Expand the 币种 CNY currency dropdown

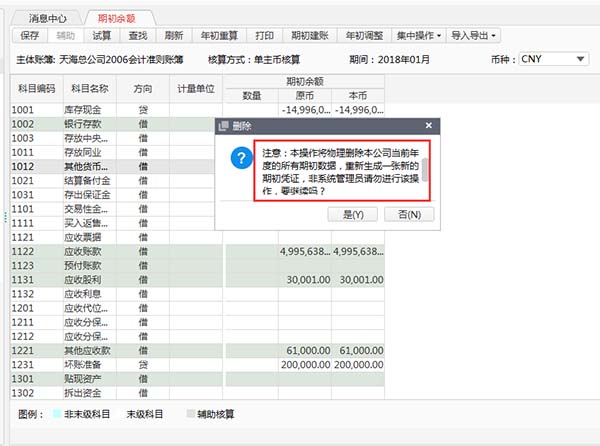pyautogui.click(x=580, y=59)
